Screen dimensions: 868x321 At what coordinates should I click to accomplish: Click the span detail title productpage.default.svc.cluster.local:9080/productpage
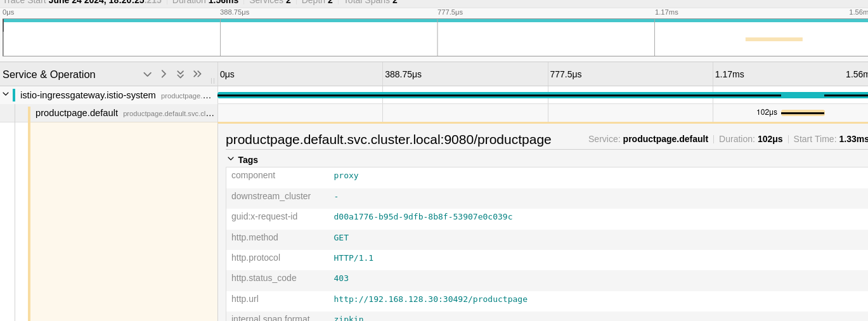pos(389,140)
